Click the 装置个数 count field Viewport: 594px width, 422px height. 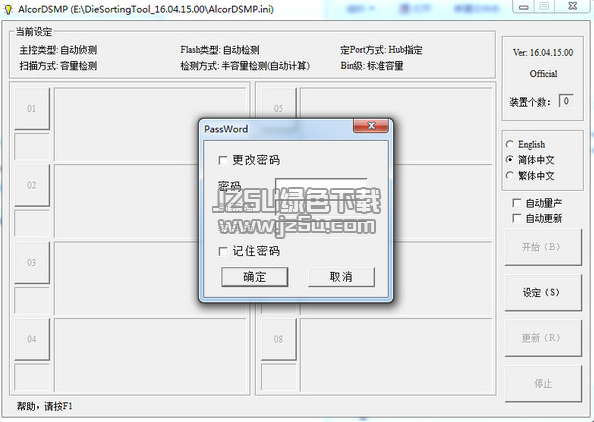566,101
